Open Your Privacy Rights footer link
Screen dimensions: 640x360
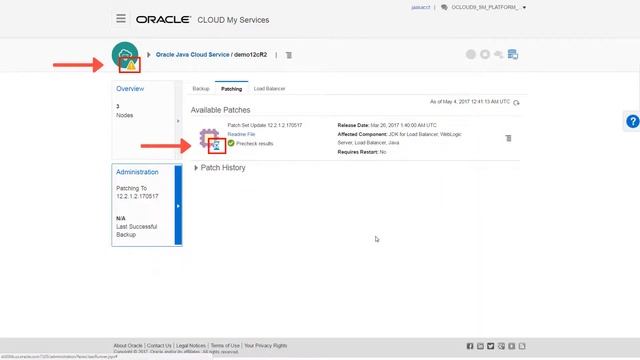(x=266, y=346)
